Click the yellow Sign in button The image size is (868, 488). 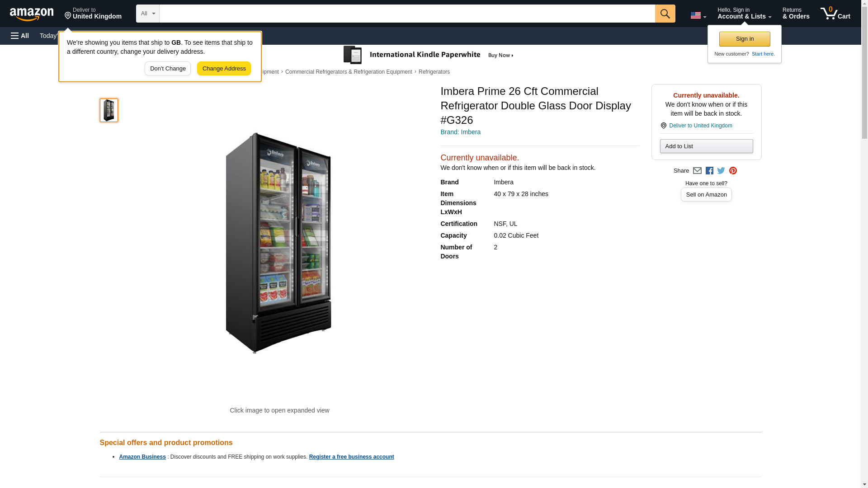[745, 39]
